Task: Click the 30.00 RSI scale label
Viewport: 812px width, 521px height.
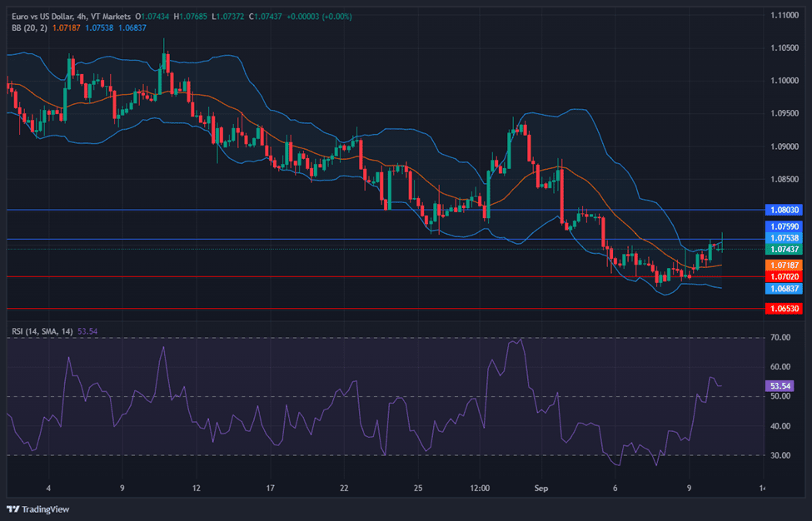Action: (x=780, y=455)
